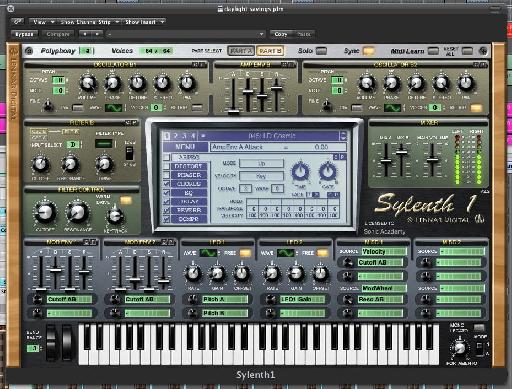Click the Bypass button
The height and width of the screenshot is (389, 512).
(24, 34)
